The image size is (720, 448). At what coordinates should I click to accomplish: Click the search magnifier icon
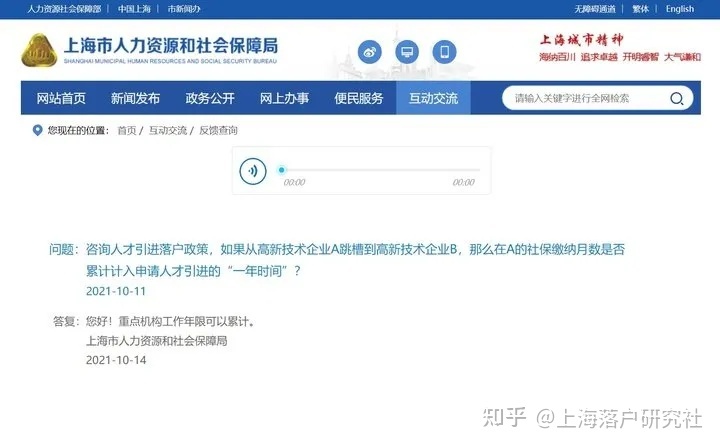click(676, 98)
